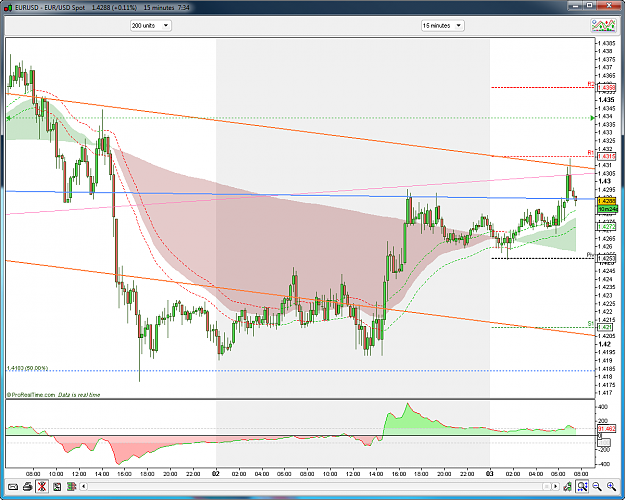
Task: Click the ticket/order icon in the bottom toolbar
Action: pos(13,486)
